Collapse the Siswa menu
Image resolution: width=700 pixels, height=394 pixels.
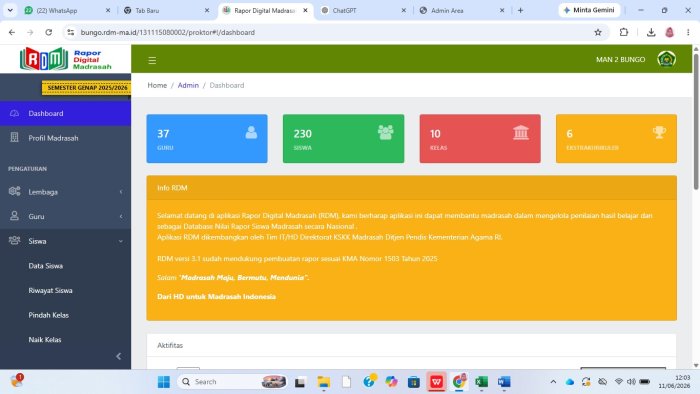point(66,241)
